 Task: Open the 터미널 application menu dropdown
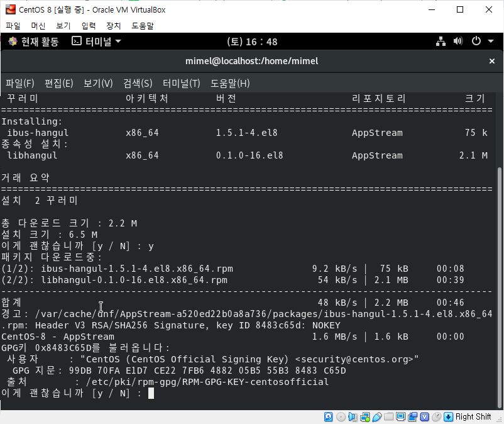click(x=96, y=41)
